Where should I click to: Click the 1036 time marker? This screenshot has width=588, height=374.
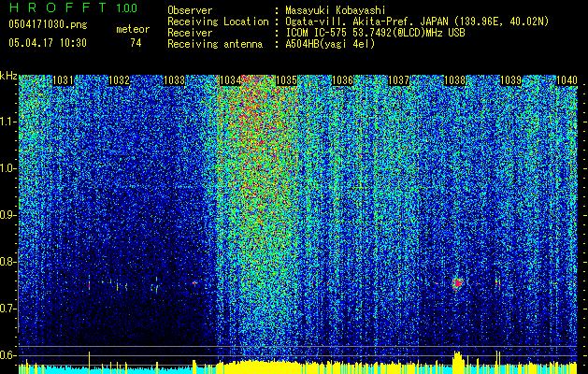pos(343,80)
